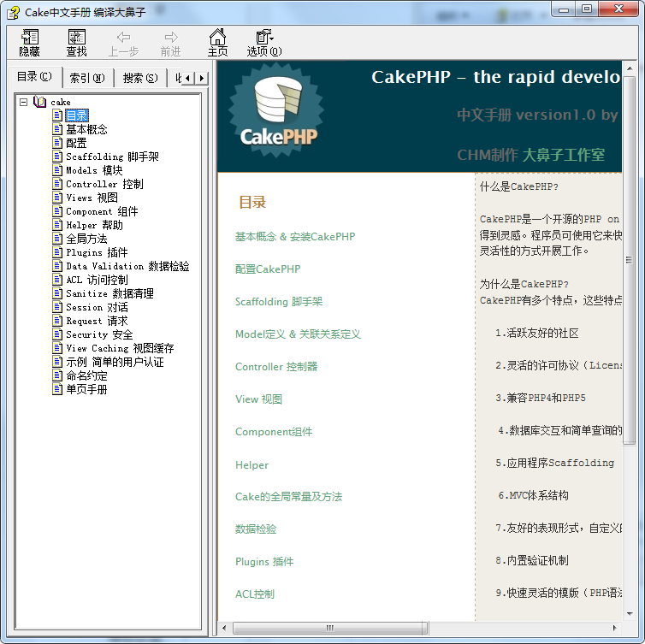Image resolution: width=645 pixels, height=644 pixels.
Task: Switch to the 搜索 (Search) tab
Action: (x=139, y=78)
